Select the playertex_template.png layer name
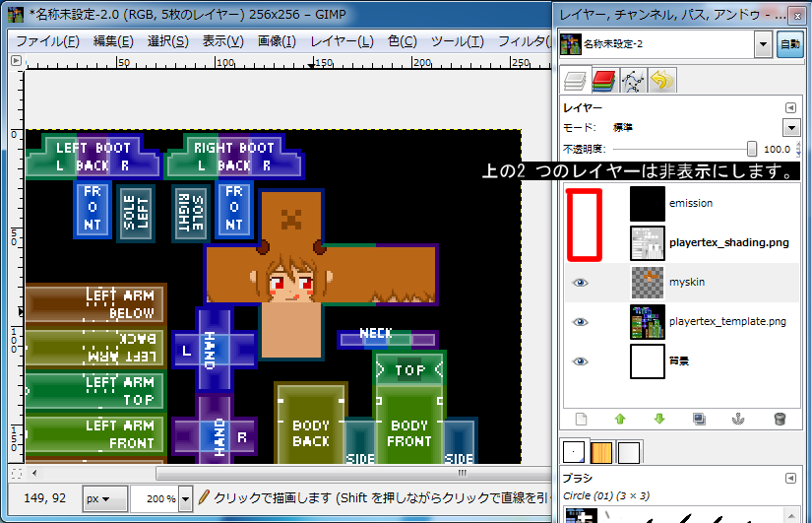The height and width of the screenshot is (523, 812). (x=727, y=321)
